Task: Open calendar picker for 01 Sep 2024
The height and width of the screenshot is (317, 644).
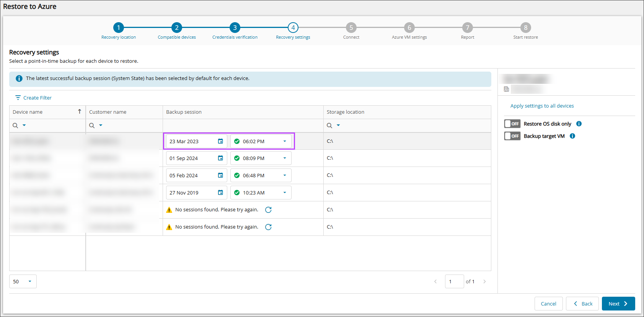Action: [220, 158]
